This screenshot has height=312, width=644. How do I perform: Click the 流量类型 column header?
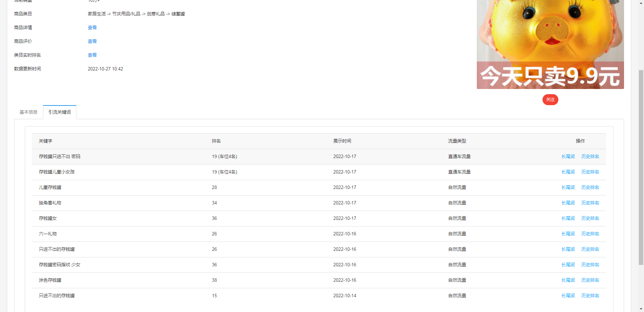point(457,141)
